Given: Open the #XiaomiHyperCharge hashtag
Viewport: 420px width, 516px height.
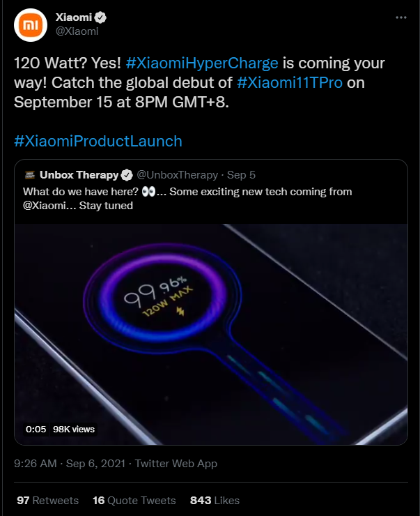Looking at the screenshot, I should coord(202,63).
